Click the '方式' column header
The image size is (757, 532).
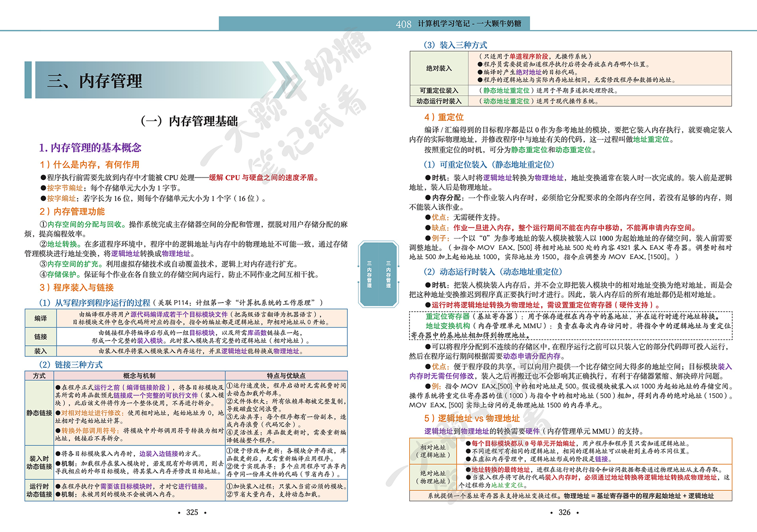pyautogui.click(x=39, y=376)
